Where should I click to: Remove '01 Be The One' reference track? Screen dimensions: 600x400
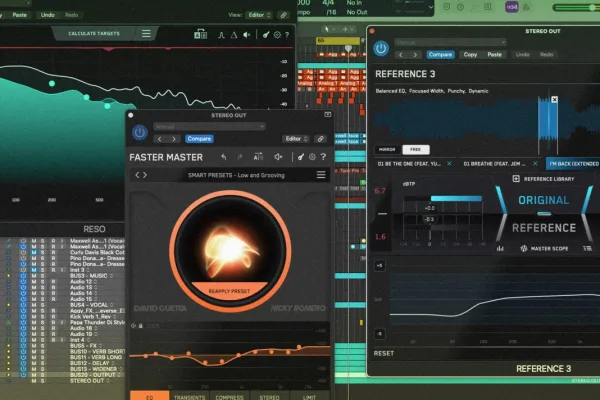450,164
